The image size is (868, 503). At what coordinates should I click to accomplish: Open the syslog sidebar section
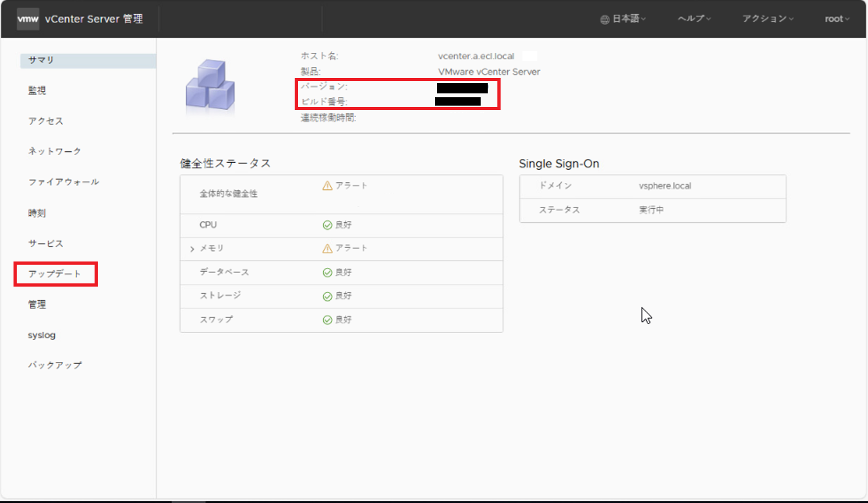pos(42,336)
